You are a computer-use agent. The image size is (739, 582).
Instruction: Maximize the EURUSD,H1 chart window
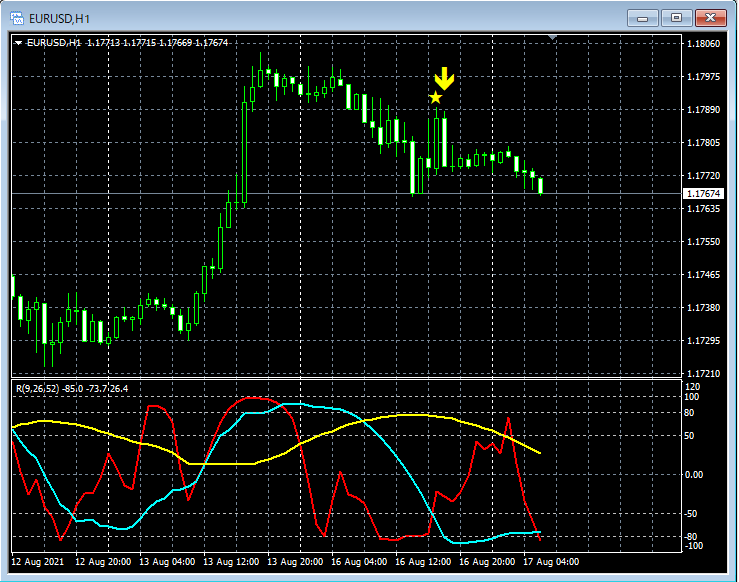676,18
